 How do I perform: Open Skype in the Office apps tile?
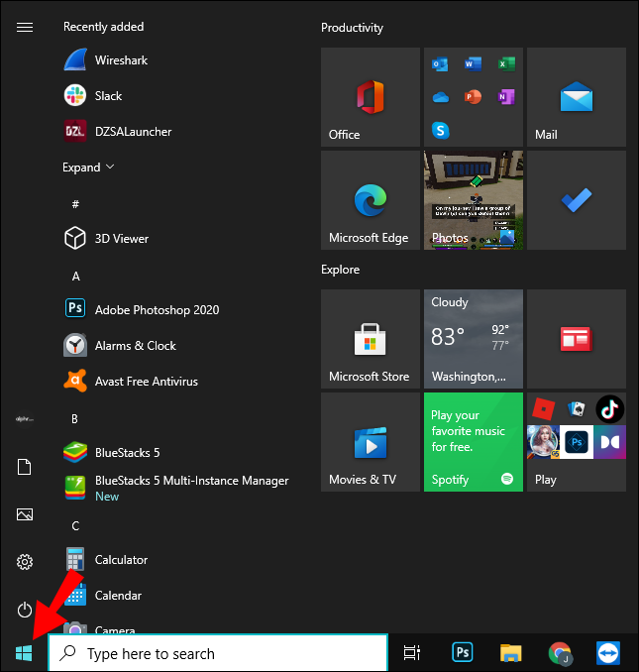[x=440, y=130]
